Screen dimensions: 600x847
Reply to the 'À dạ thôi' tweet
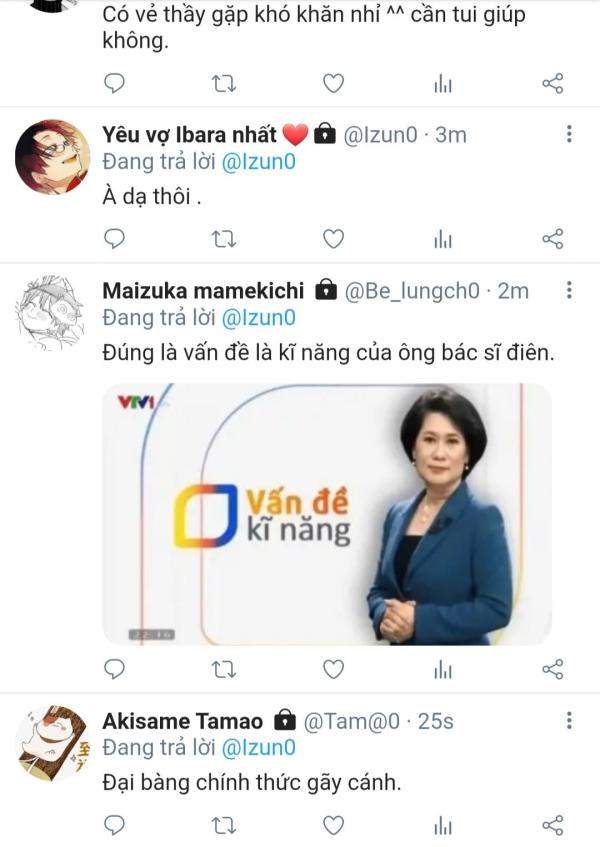click(115, 238)
